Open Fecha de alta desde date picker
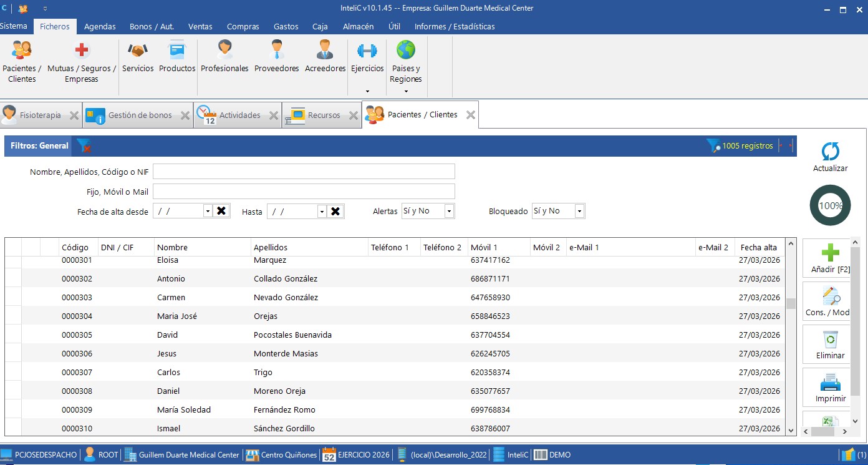 [208, 212]
